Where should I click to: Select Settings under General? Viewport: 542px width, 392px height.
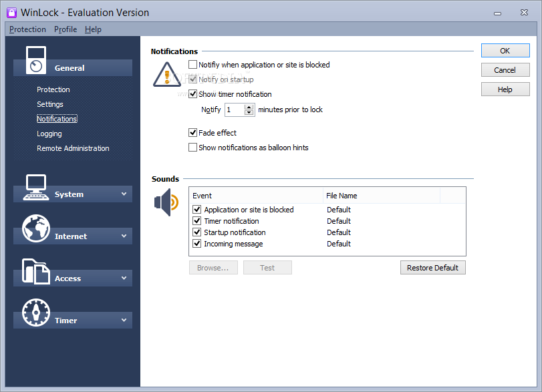(50, 104)
